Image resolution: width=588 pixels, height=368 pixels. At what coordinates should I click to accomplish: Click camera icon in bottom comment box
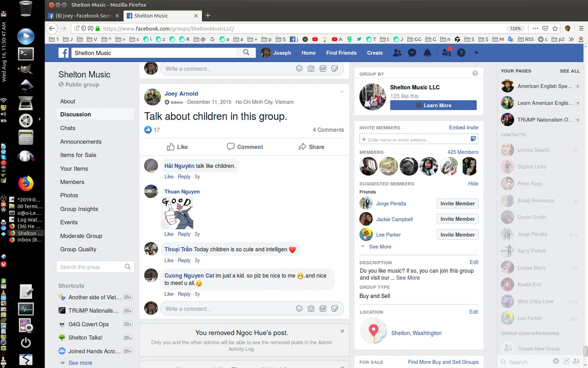click(x=311, y=308)
